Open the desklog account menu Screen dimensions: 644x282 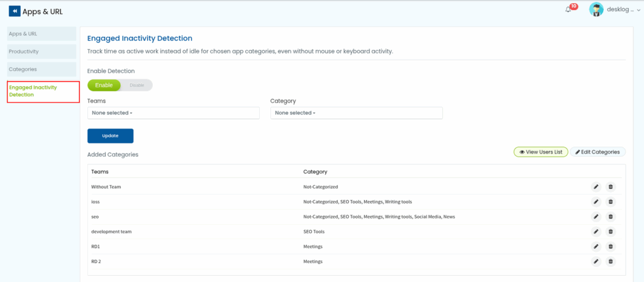[620, 10]
